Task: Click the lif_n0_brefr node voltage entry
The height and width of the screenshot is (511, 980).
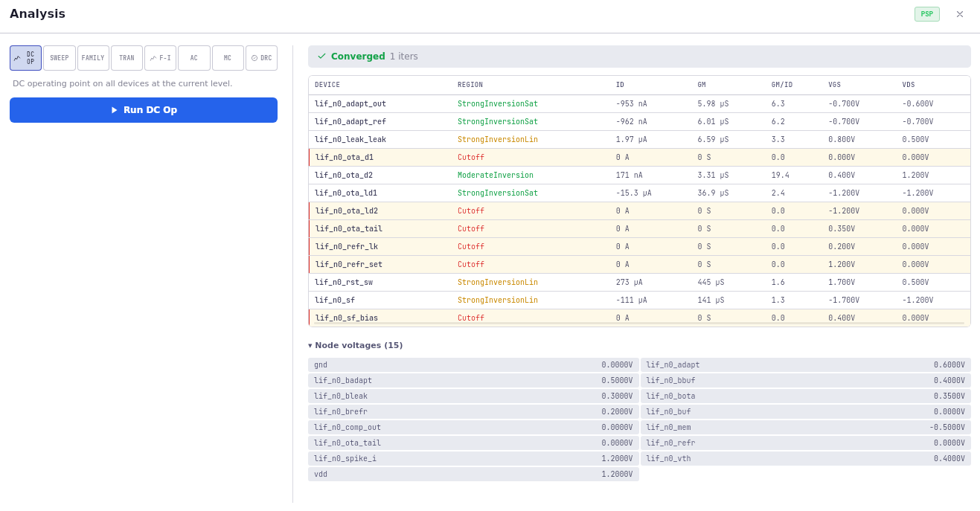Action: click(473, 412)
